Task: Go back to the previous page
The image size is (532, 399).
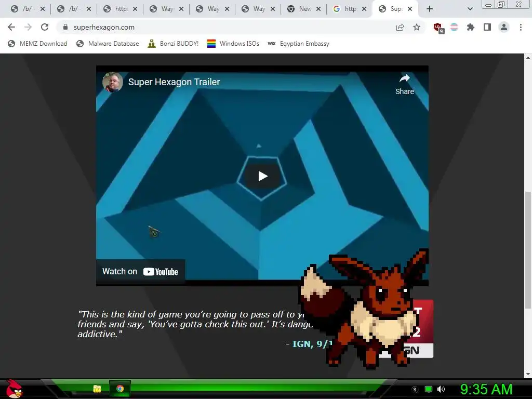Action: pos(11,27)
